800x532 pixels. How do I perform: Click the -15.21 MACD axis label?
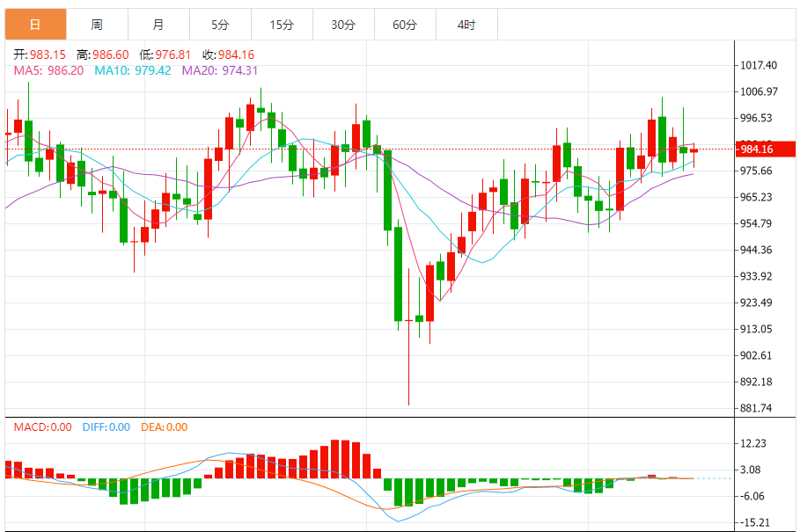pos(754,523)
